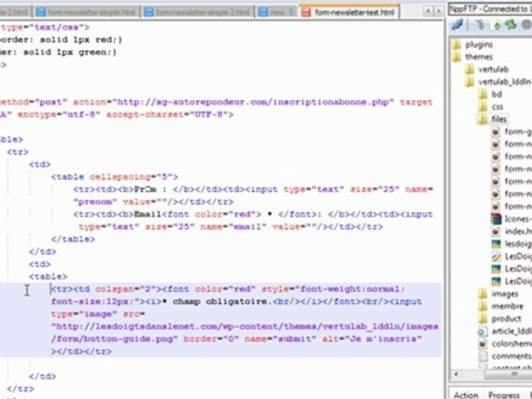Select the themes folder in FTP tree
Image resolution: width=532 pixels, height=399 pixels.
point(479,57)
